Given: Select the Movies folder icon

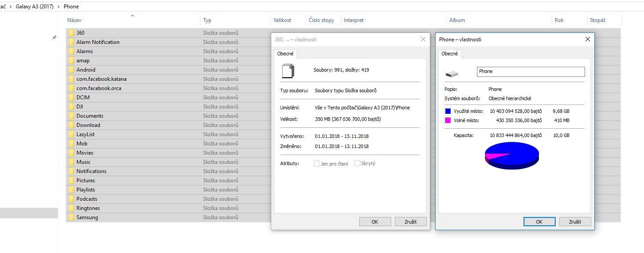Looking at the screenshot, I should [x=71, y=153].
